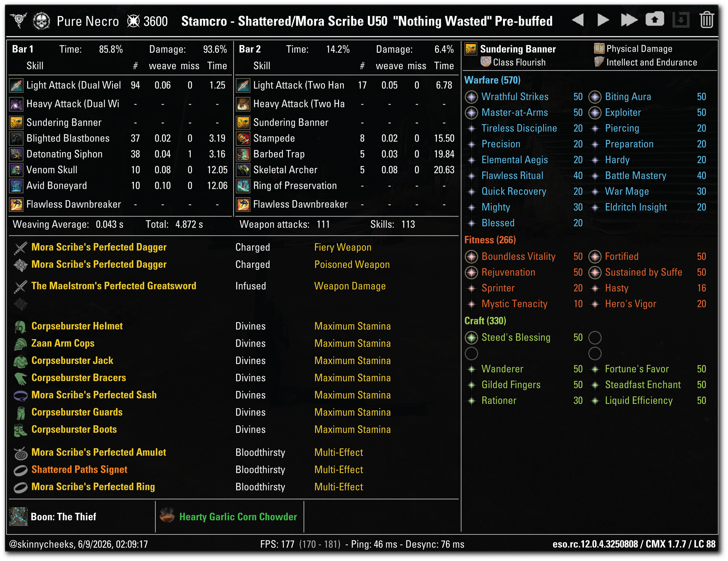This screenshot has width=728, height=561.
Task: Click the Craft (330) heading
Action: pyautogui.click(x=485, y=321)
